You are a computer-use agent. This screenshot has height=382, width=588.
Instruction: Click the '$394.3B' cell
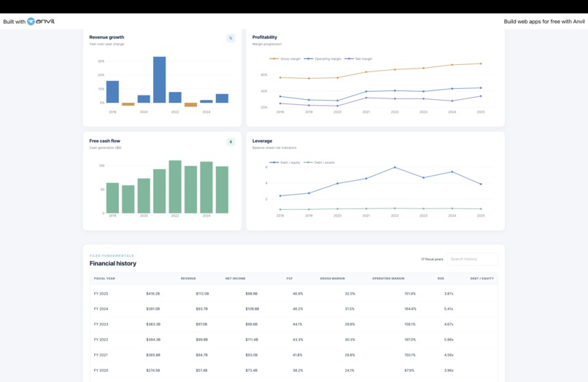pyautogui.click(x=153, y=340)
